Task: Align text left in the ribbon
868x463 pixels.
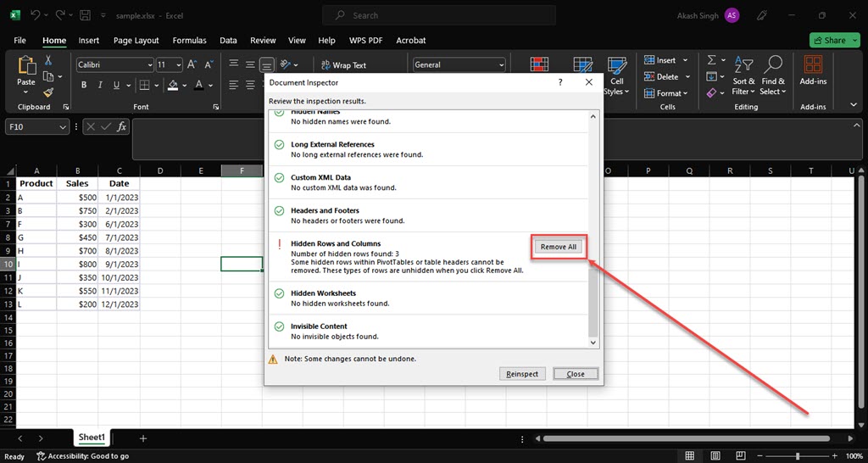Action: click(234, 85)
